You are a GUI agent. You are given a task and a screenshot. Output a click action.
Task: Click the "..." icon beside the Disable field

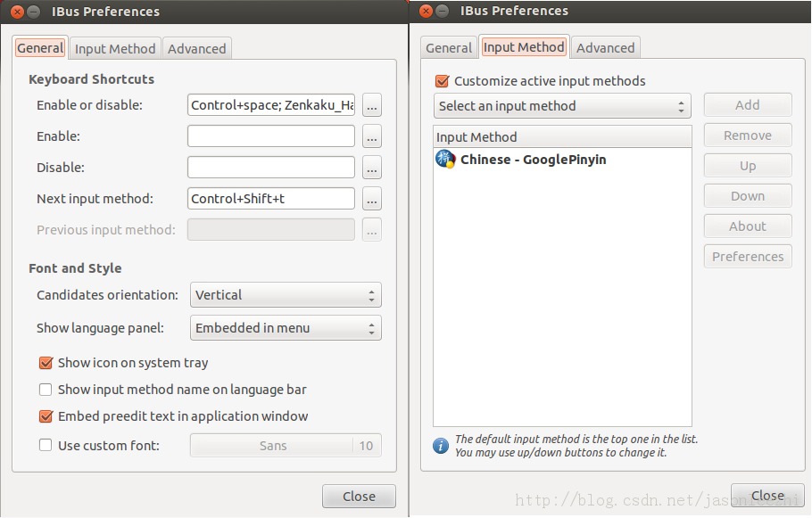372,167
